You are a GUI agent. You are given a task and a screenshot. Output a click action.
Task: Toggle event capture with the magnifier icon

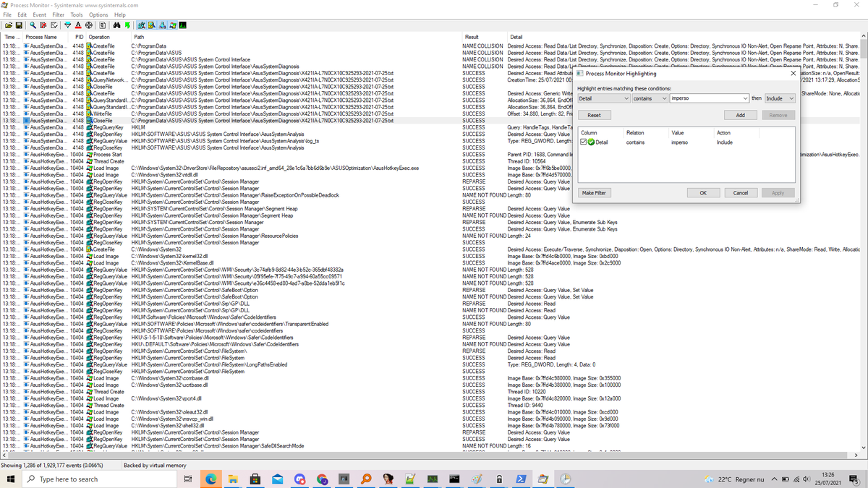pos(33,25)
